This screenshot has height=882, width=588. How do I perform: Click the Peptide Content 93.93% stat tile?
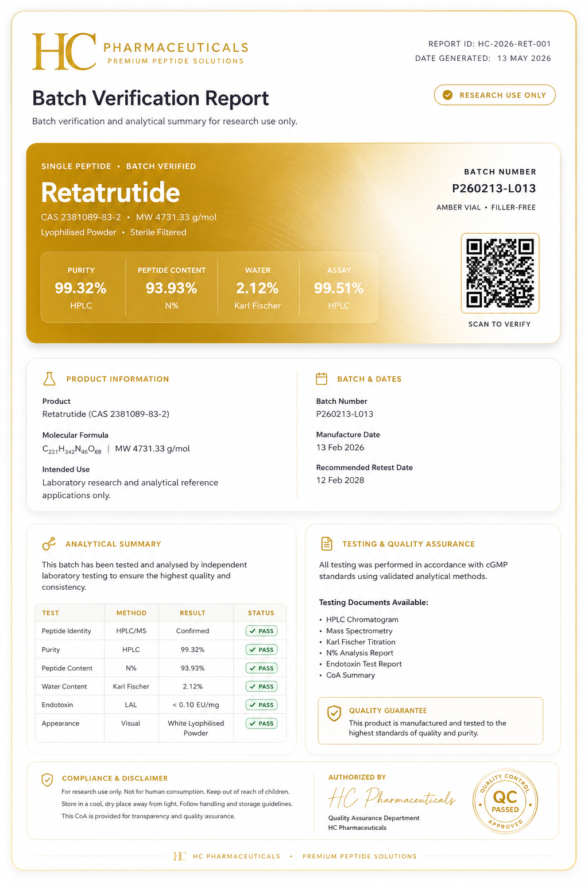coord(172,288)
